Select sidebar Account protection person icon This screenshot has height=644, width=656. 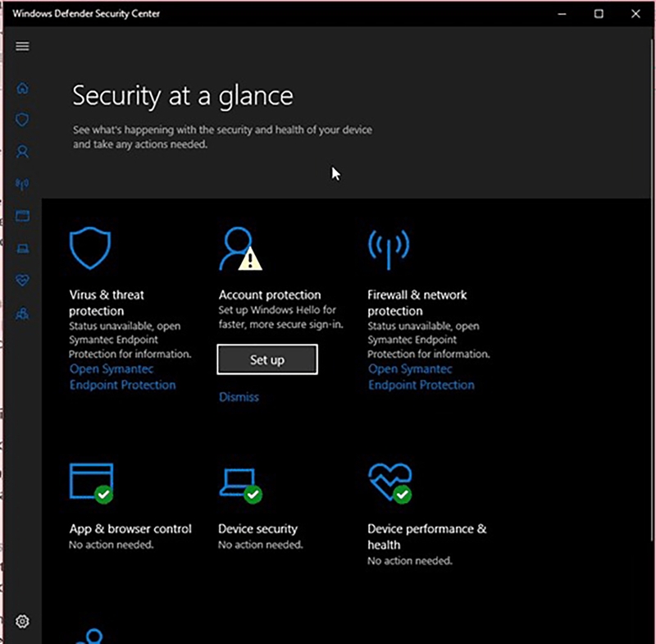[x=22, y=152]
